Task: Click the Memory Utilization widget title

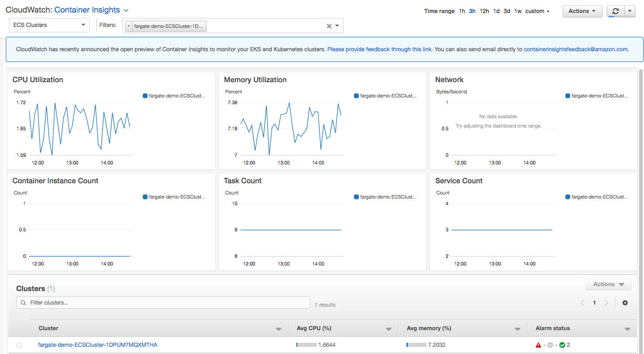Action: pyautogui.click(x=255, y=80)
